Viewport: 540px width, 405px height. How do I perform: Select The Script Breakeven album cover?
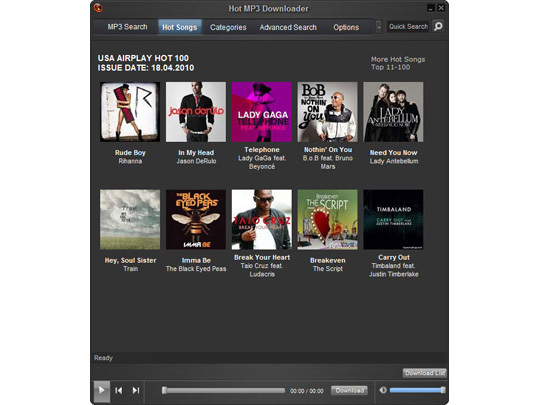328,219
